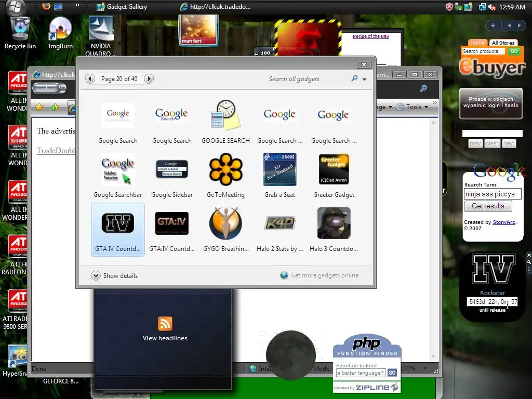The width and height of the screenshot is (532, 399).
Task: Select the Halo 3 Countdown gadget
Action: click(334, 230)
